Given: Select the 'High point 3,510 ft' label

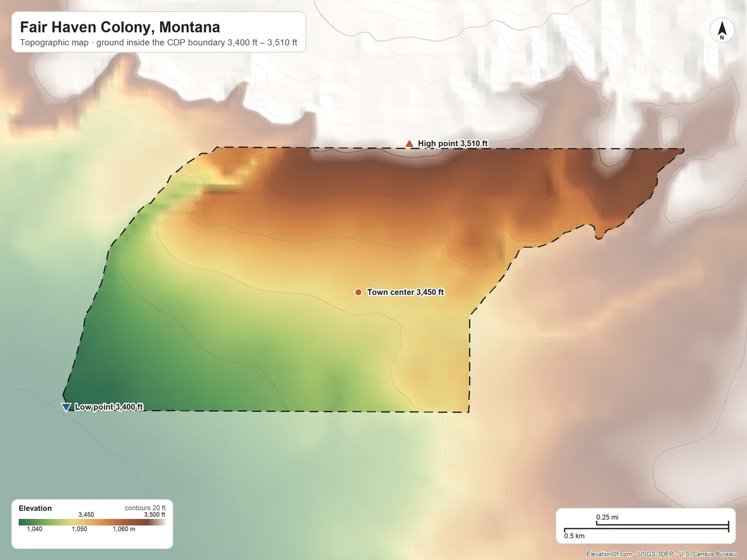Looking at the screenshot, I should pyautogui.click(x=453, y=144).
